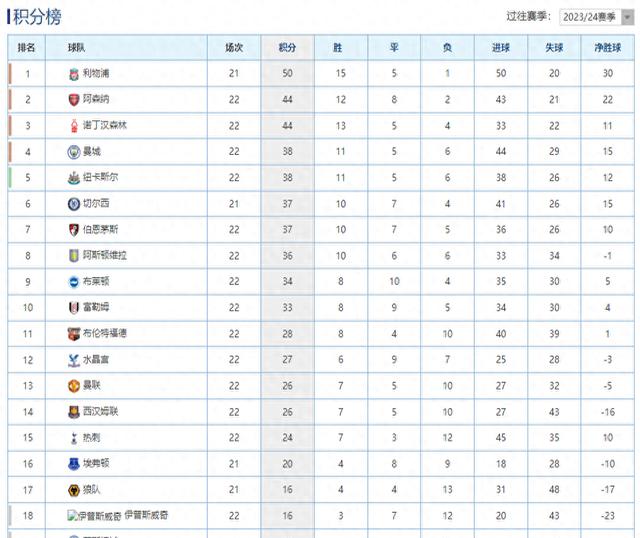
Task: Click the Chelsea club crest icon
Action: 74,204
